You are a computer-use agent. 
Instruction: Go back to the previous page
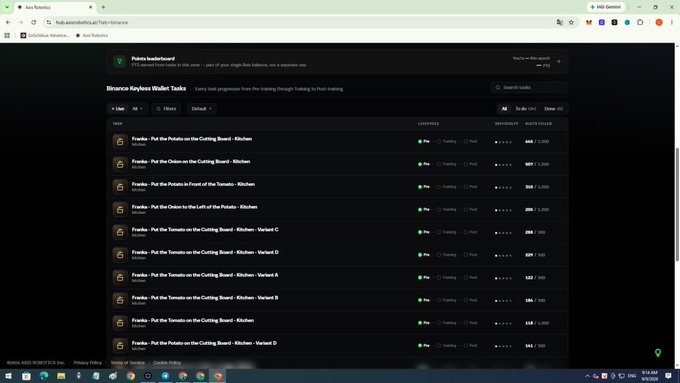pyautogui.click(x=8, y=22)
